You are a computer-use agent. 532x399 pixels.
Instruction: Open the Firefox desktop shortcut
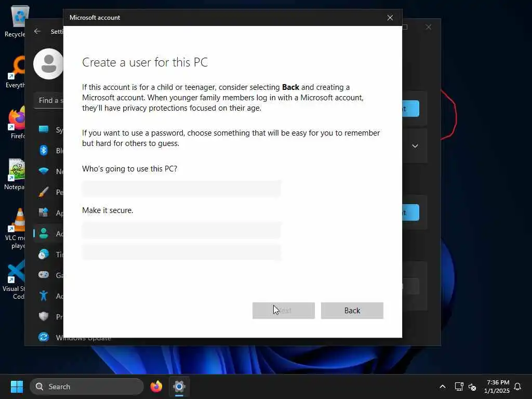[x=16, y=123]
